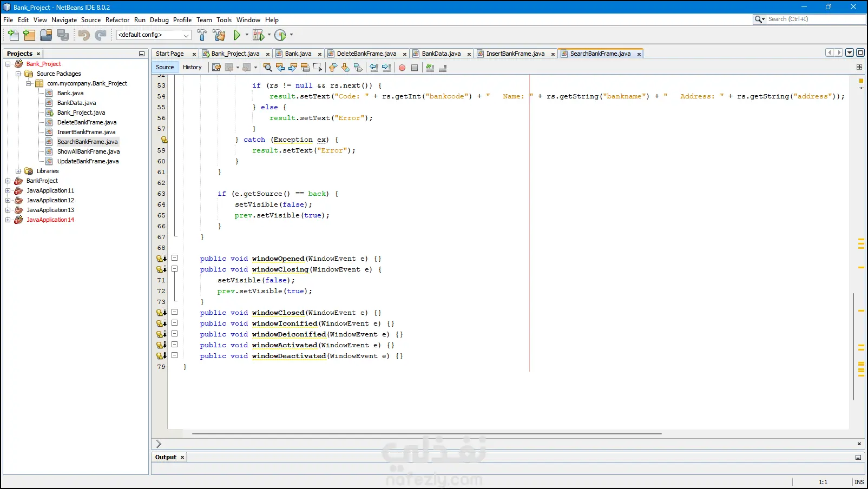Run project with green play icon

(237, 35)
